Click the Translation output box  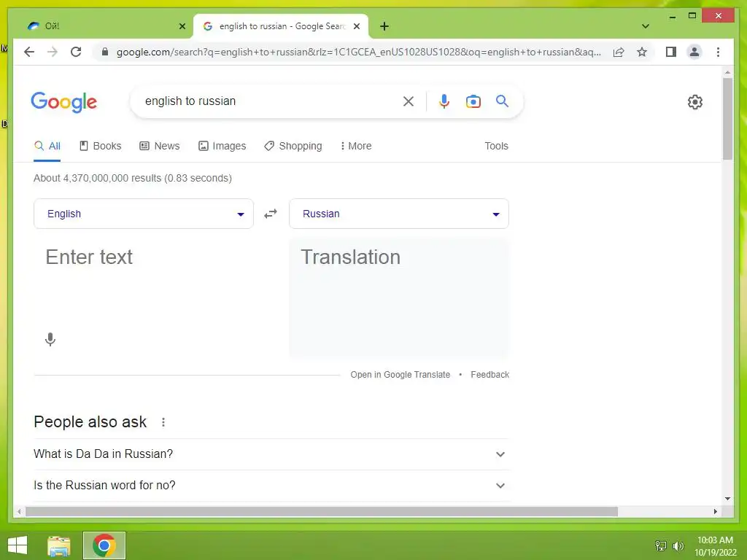click(399, 297)
